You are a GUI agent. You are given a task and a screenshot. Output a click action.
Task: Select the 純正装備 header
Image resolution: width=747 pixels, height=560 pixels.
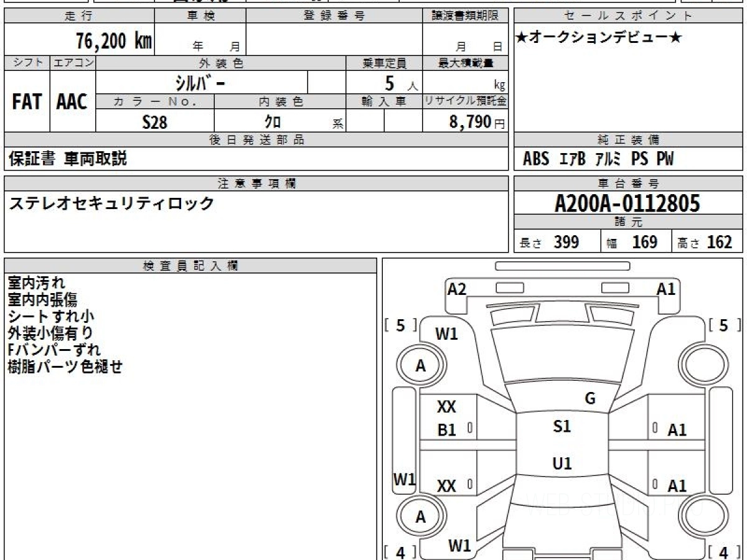(628, 140)
